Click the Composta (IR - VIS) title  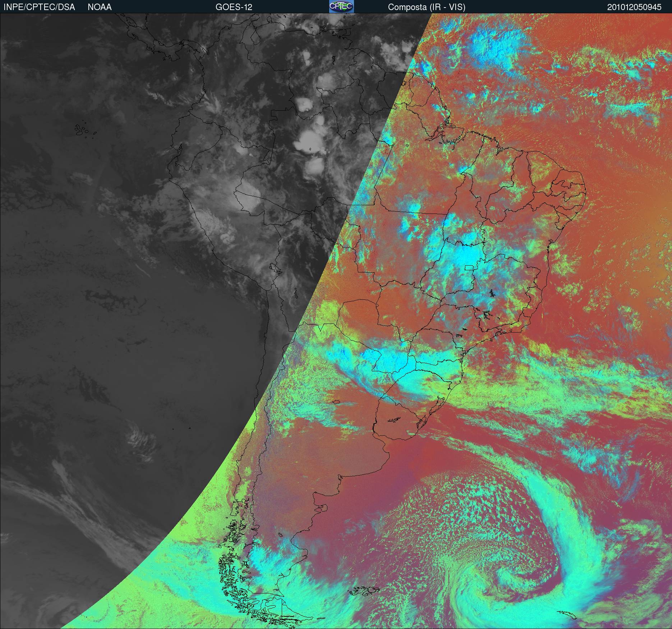coord(427,7)
